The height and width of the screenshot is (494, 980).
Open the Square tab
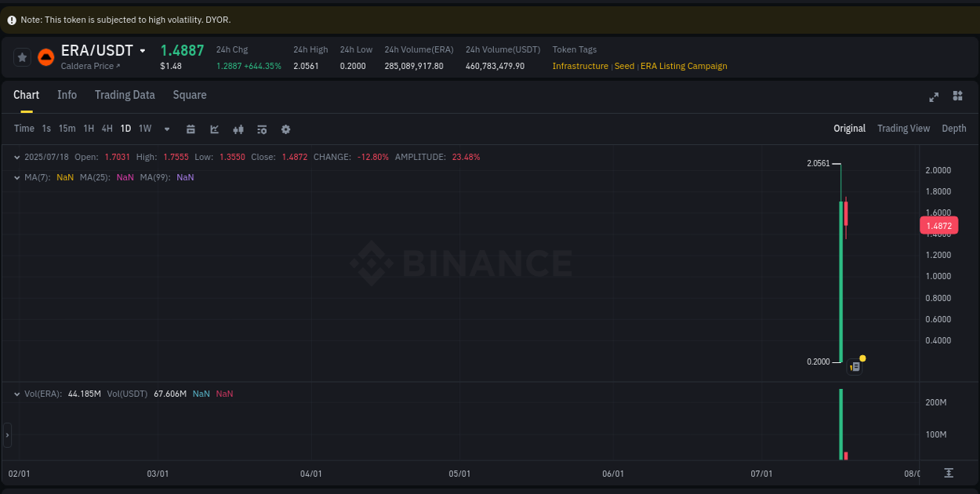189,95
